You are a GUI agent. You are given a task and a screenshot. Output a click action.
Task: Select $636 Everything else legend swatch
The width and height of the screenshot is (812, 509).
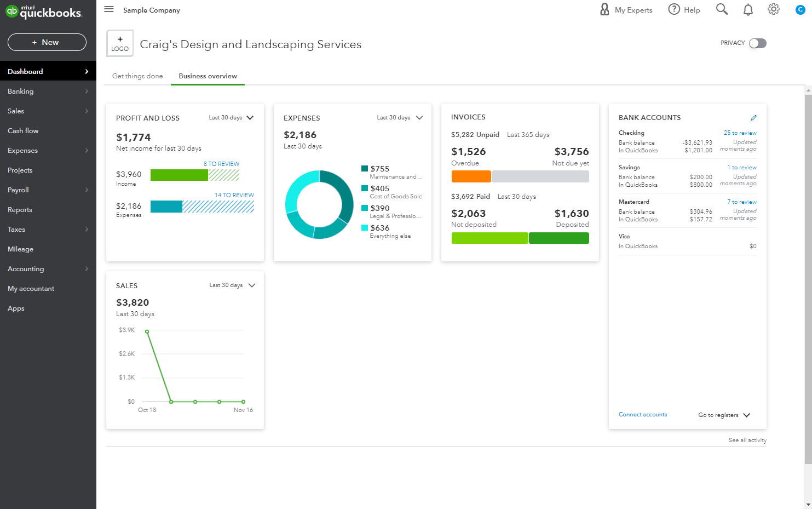tap(365, 228)
